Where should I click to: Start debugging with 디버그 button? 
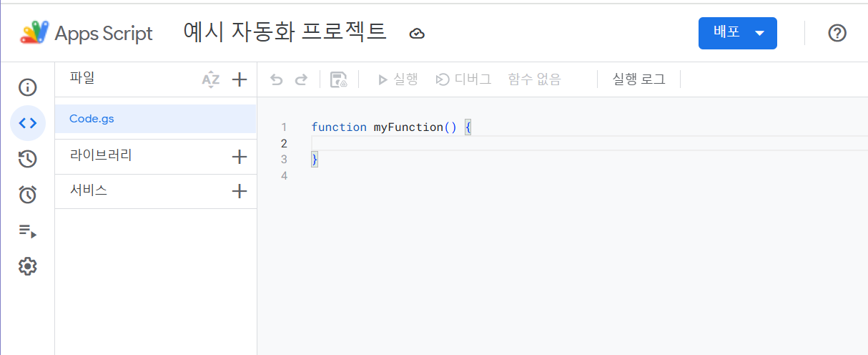(x=463, y=79)
